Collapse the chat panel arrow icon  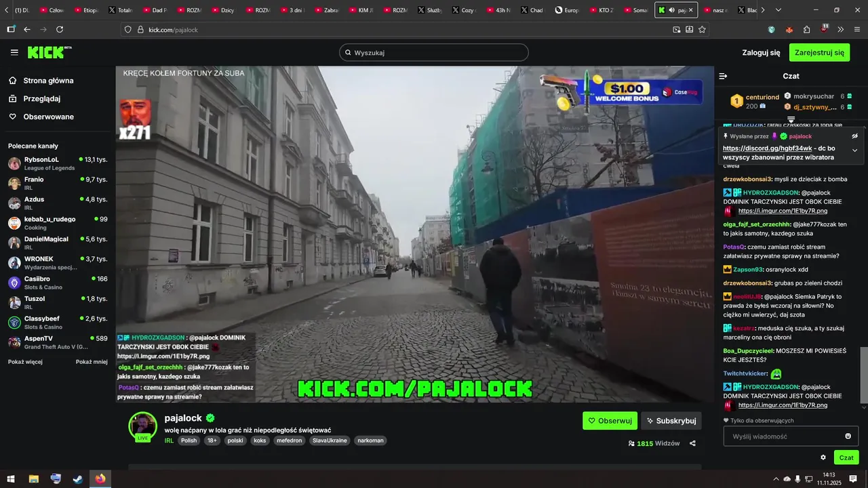tap(723, 76)
